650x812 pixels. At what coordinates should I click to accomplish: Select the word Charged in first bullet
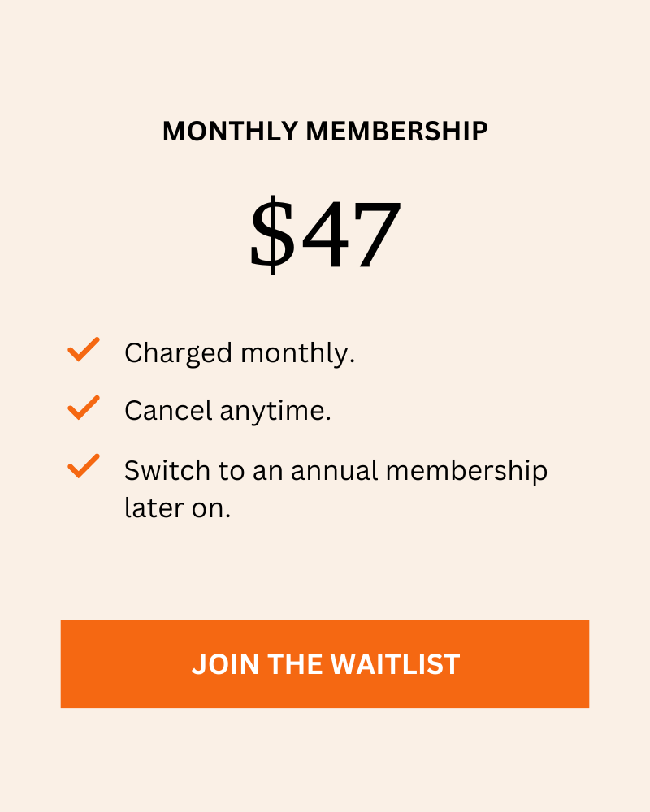(178, 354)
